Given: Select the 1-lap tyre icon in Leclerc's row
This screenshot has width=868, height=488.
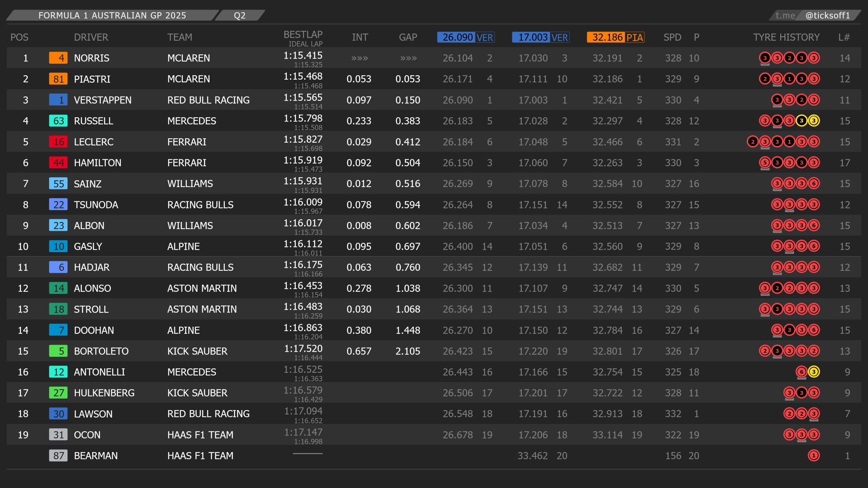Looking at the screenshot, I should [x=789, y=141].
